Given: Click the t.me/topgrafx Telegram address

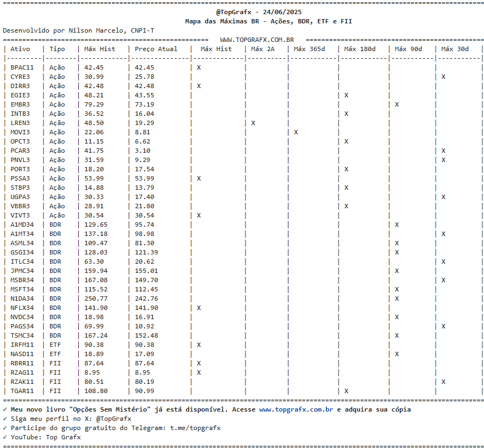Looking at the screenshot, I should click(x=195, y=428).
